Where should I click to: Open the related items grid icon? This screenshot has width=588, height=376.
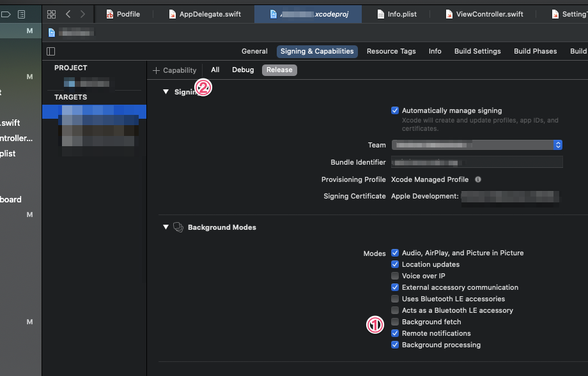[x=51, y=14]
